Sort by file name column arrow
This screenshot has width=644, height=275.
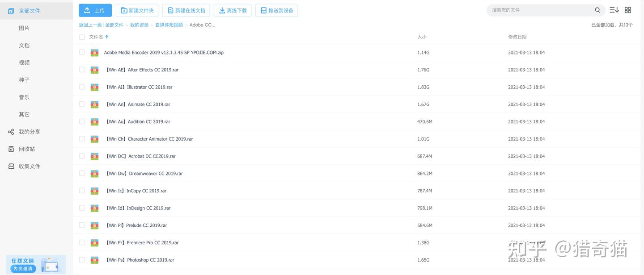107,37
